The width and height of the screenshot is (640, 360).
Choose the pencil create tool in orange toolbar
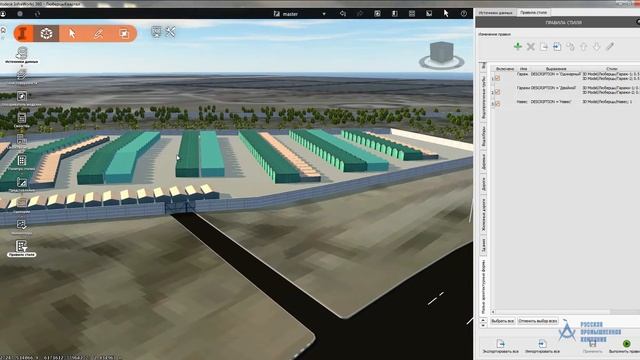click(98, 33)
